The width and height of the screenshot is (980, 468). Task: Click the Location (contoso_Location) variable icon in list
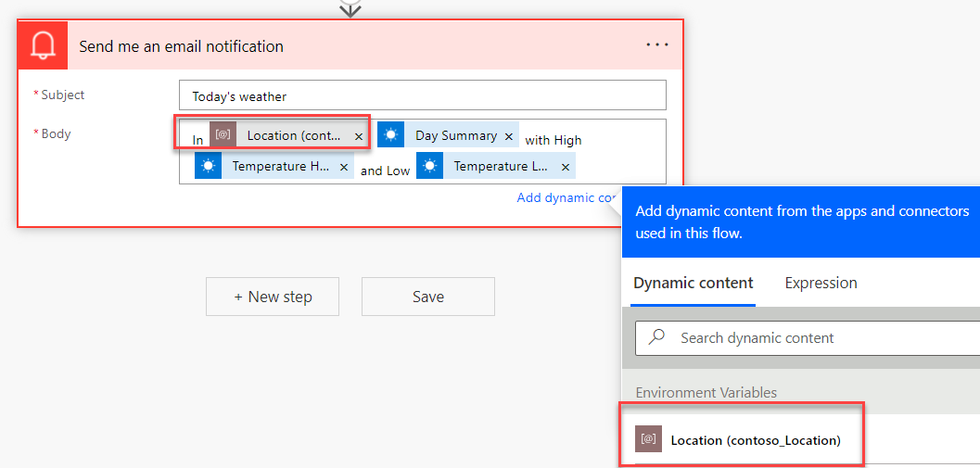coord(648,438)
